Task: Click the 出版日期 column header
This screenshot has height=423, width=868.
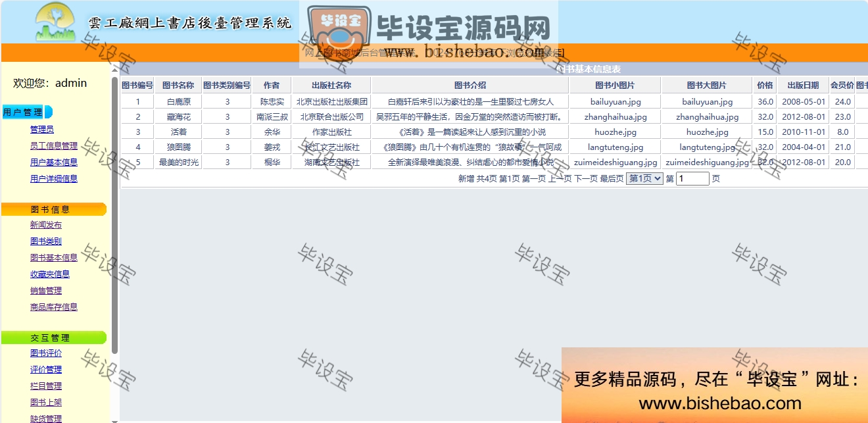Action: click(803, 86)
